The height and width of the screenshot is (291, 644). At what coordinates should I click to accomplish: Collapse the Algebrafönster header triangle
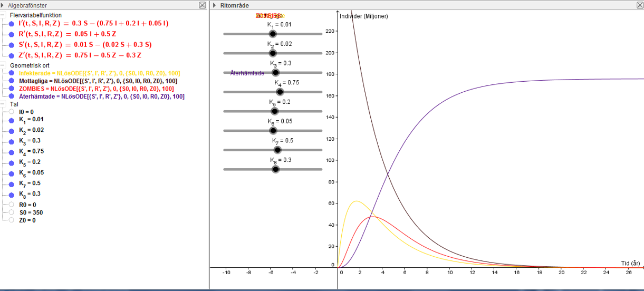[x=3, y=5]
